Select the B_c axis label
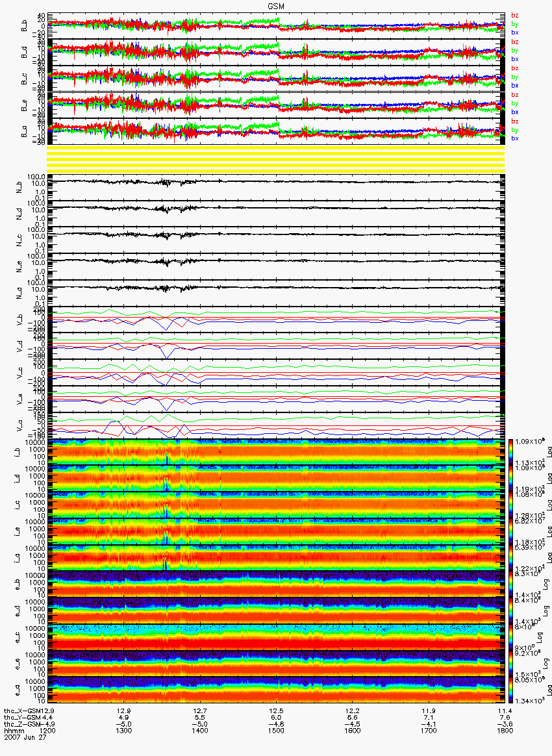Screen dimensions: 552x756 pos(23,79)
